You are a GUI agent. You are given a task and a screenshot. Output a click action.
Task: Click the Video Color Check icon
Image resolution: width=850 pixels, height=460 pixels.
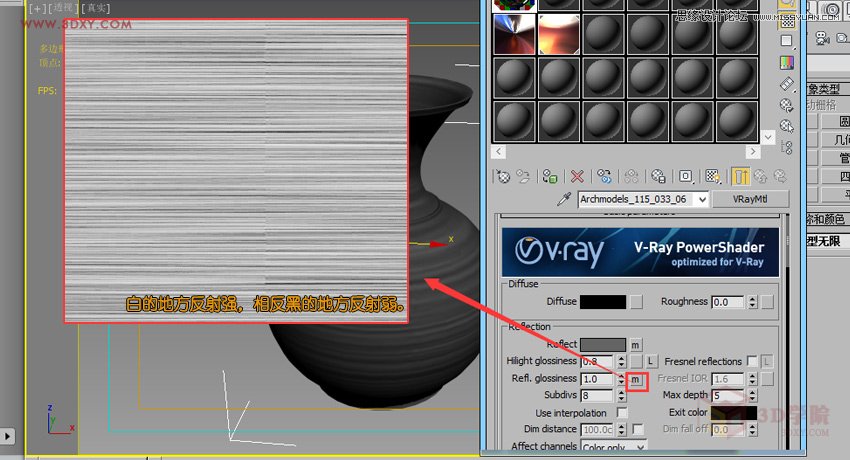[x=787, y=63]
